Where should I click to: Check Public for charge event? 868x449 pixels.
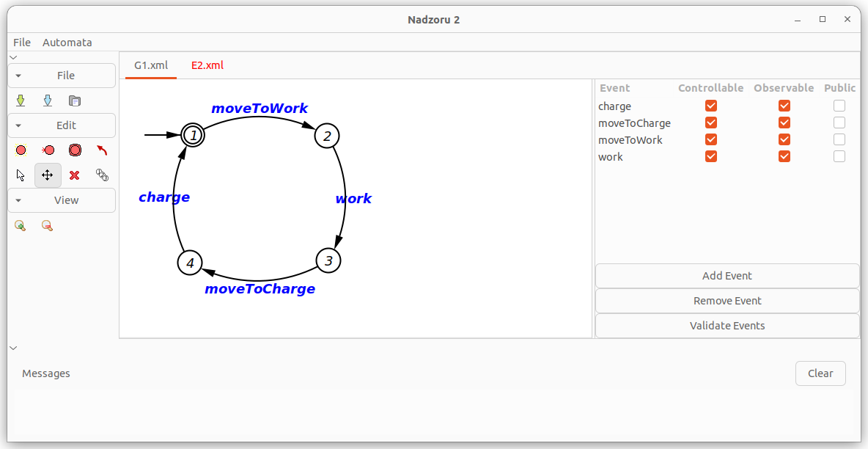coord(839,106)
